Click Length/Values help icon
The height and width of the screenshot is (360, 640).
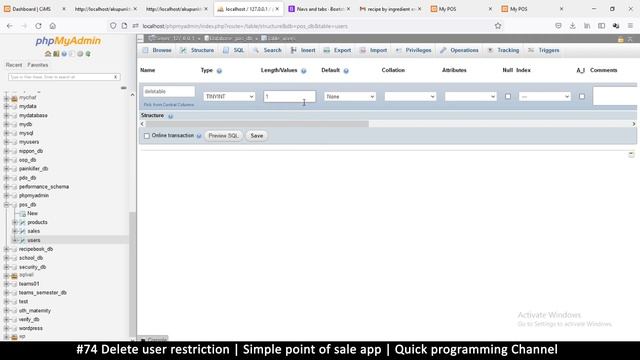pyautogui.click(x=304, y=71)
